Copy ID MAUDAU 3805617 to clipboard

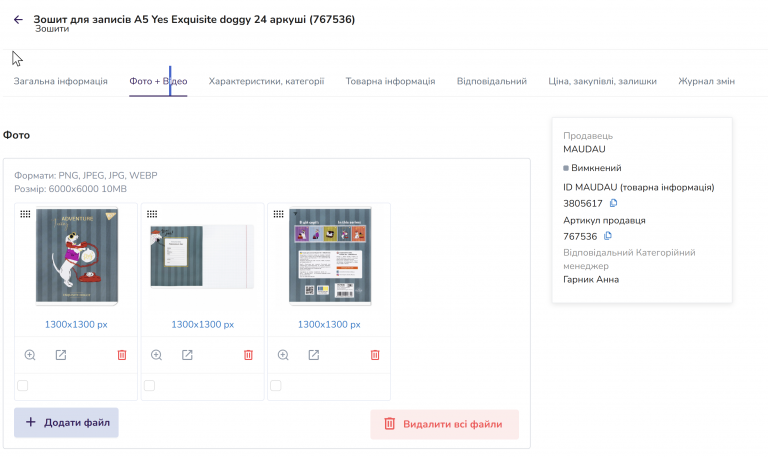(613, 203)
